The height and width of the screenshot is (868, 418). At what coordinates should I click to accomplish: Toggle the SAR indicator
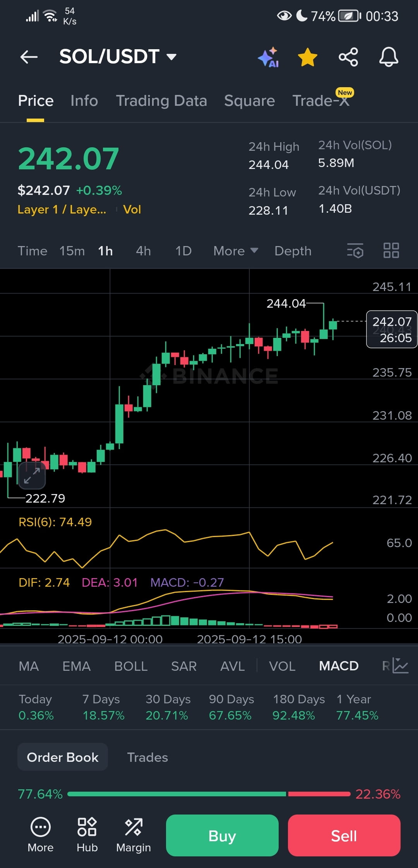point(184,666)
